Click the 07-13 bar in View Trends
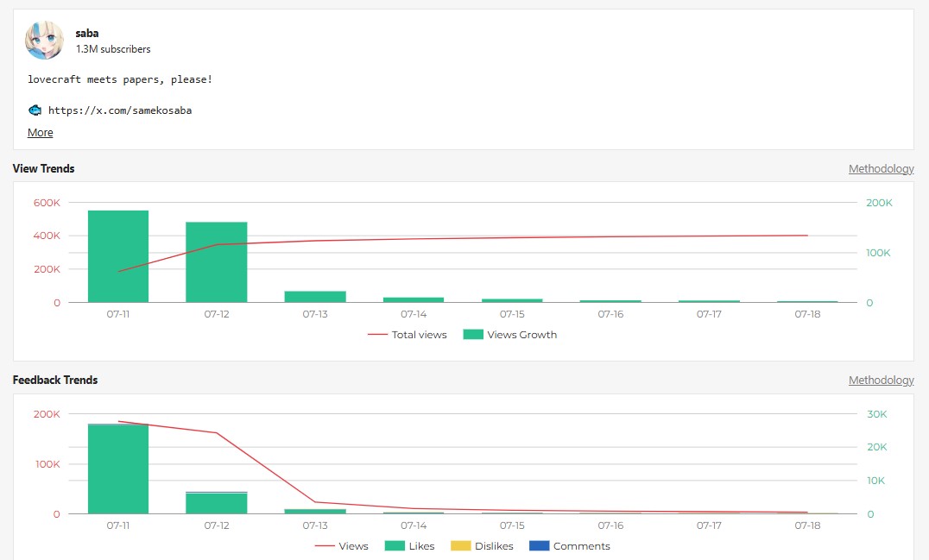Screen dimensions: 929x560 click(x=315, y=297)
